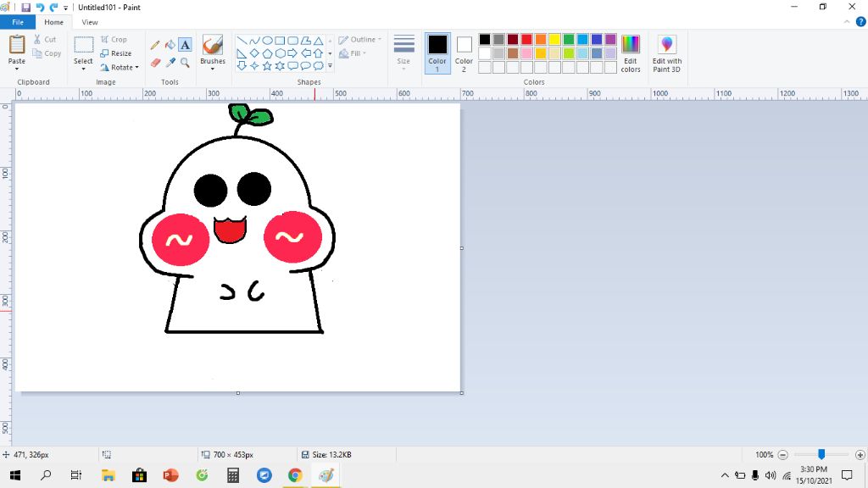Viewport: 868px width, 488px height.
Task: Open the File menu
Action: (17, 22)
